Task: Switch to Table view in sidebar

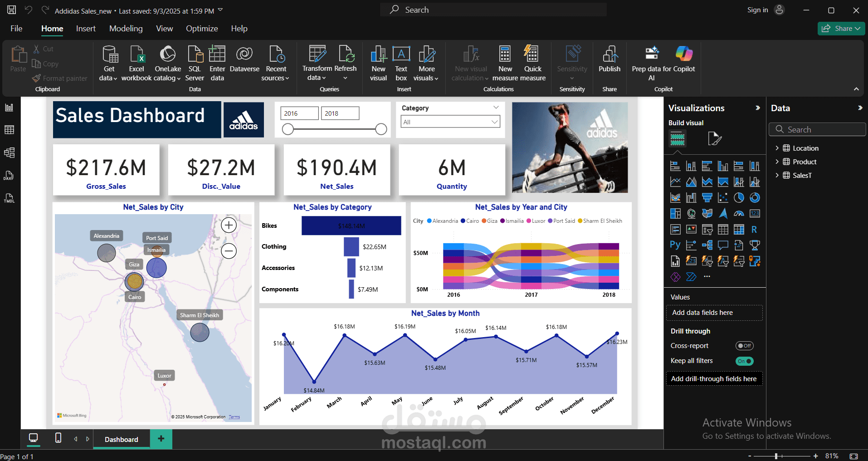Action: 9,130
